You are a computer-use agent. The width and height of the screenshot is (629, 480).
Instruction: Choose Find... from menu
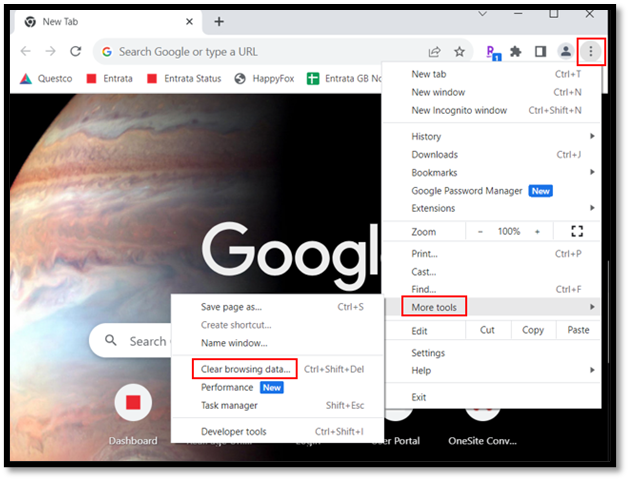491,289
